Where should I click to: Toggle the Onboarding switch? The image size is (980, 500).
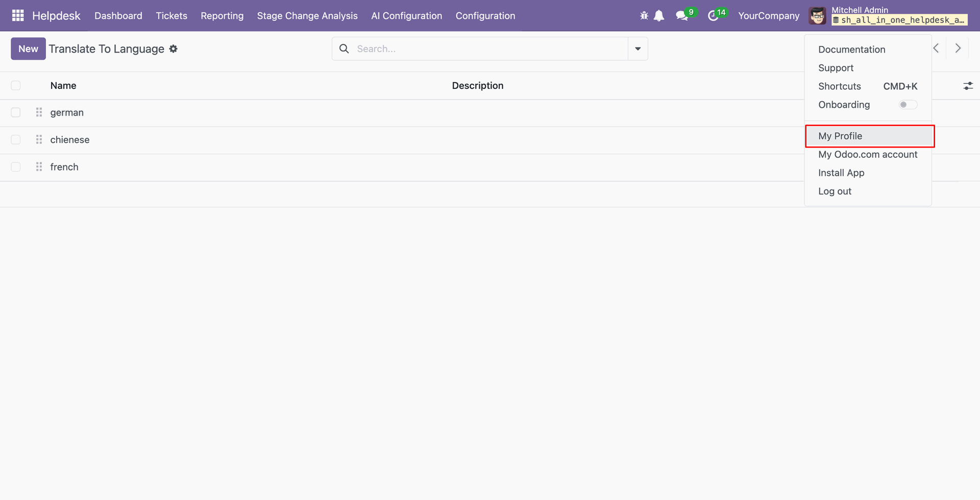click(908, 105)
